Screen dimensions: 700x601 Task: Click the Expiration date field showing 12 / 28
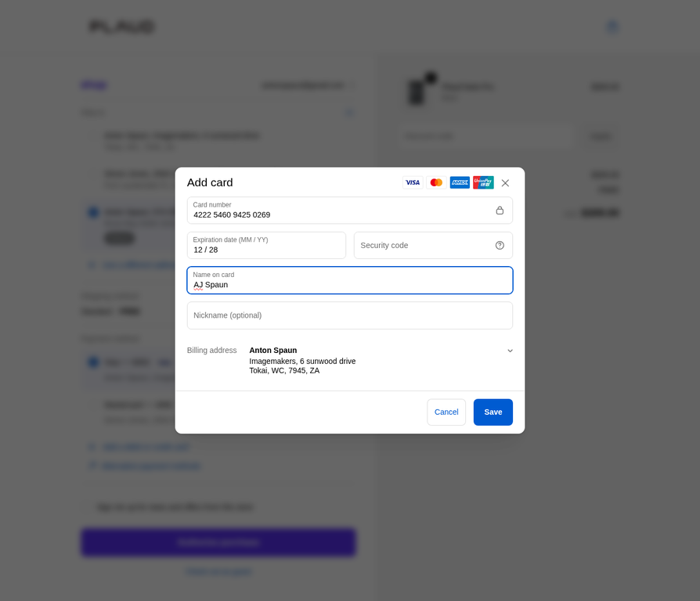coord(266,245)
